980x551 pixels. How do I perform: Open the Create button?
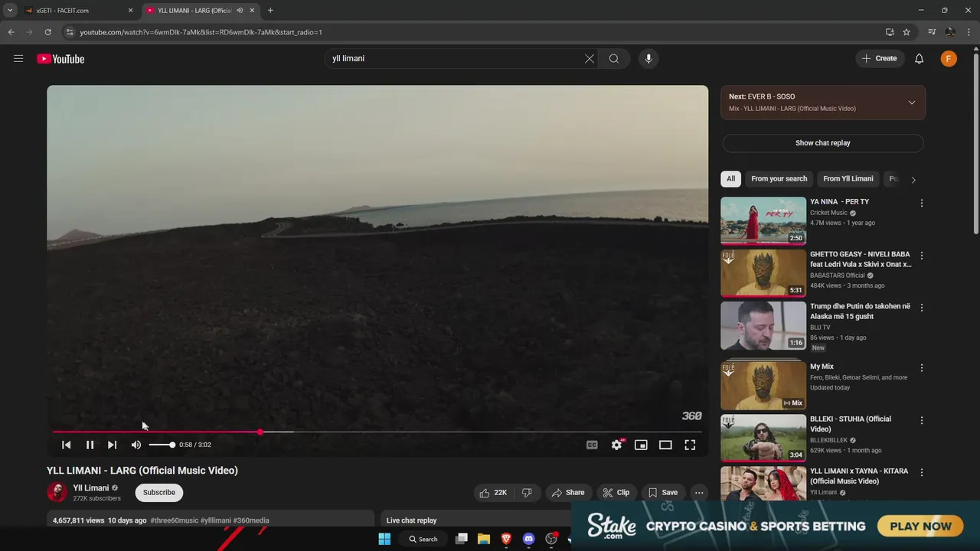tap(879, 59)
